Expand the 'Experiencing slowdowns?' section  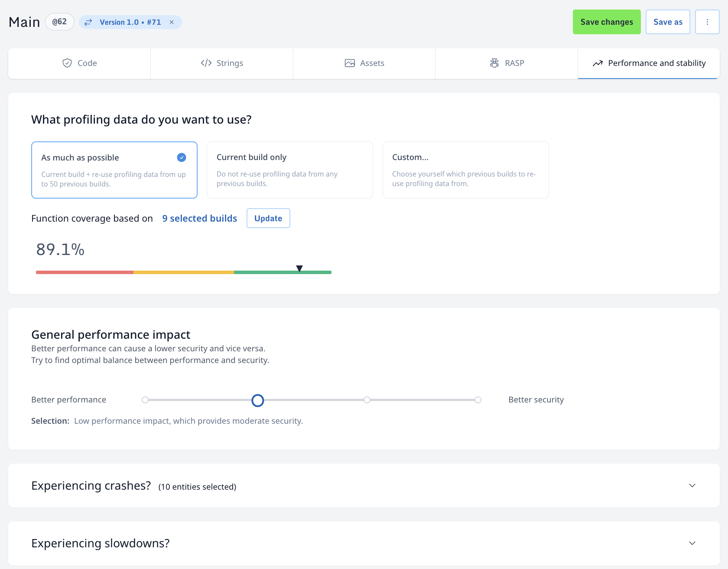(x=101, y=543)
